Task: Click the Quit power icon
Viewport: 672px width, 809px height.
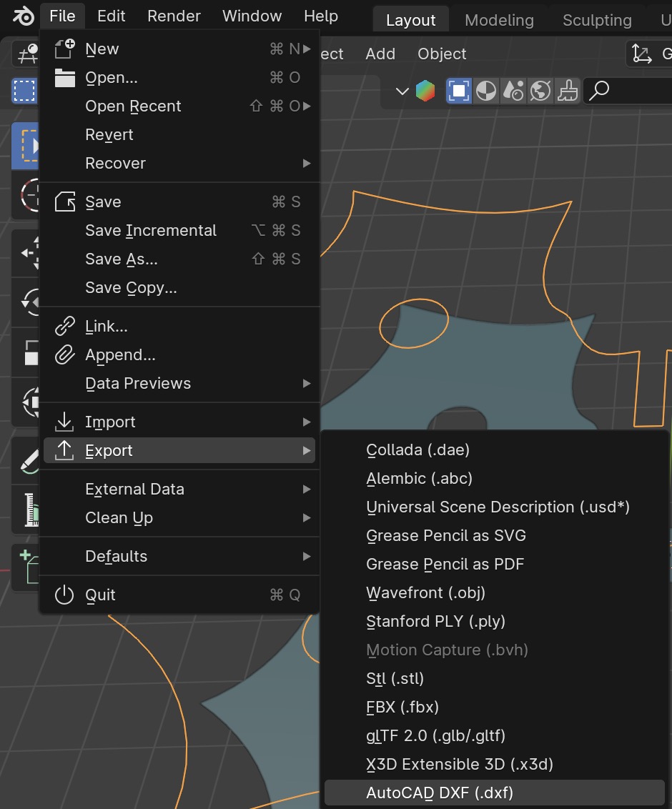Action: 64,595
